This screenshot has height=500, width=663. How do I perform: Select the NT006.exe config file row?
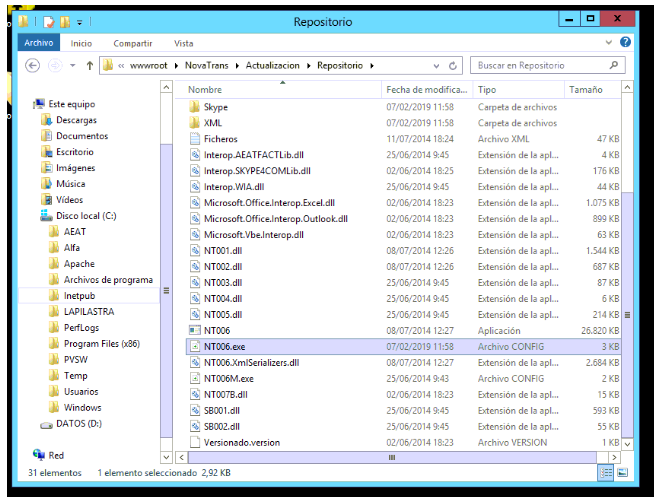(x=403, y=347)
